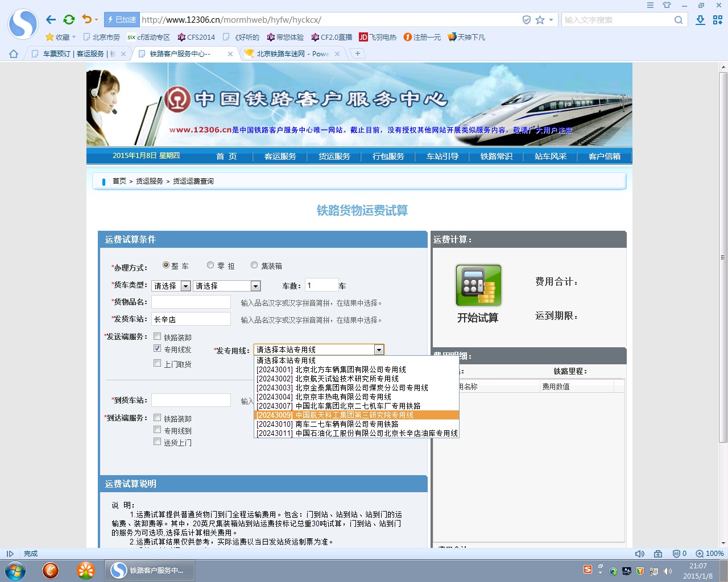Switch to 北京铁路车迷网 browser tab
Viewport: 728px width, 582px height.
292,54
